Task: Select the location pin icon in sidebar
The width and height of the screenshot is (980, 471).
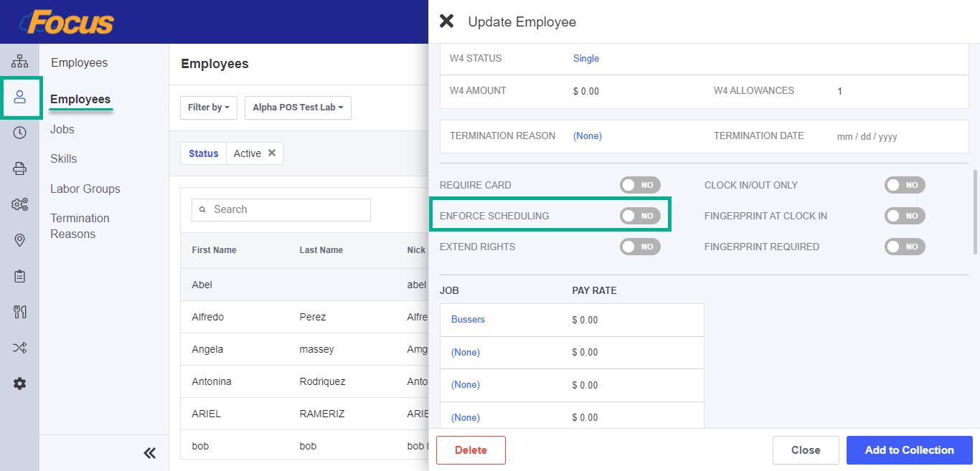Action: pos(19,240)
